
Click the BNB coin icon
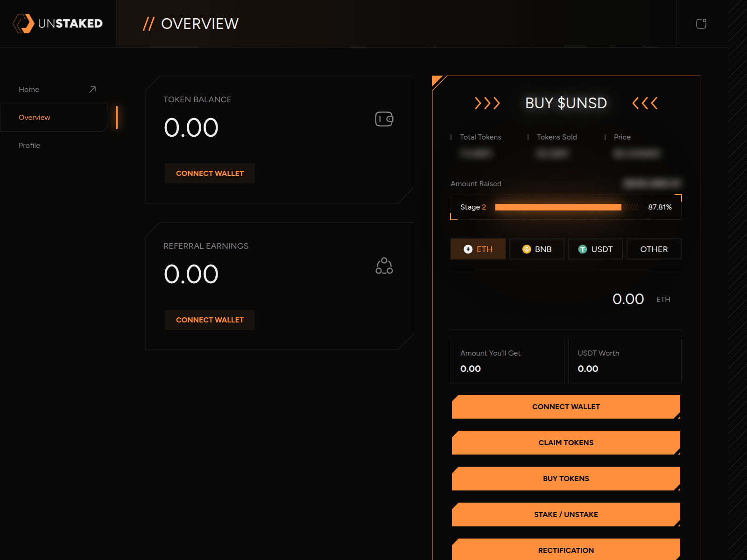pyautogui.click(x=527, y=249)
